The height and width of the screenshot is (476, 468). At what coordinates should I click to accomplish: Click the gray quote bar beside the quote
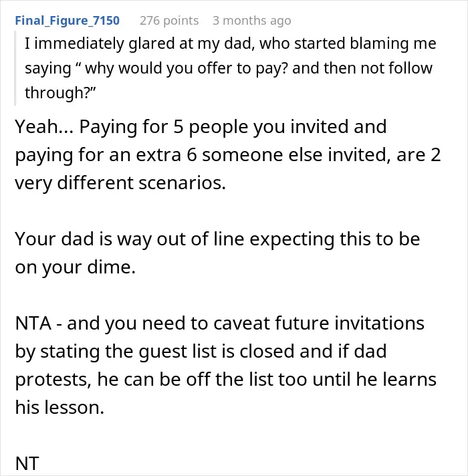15,68
